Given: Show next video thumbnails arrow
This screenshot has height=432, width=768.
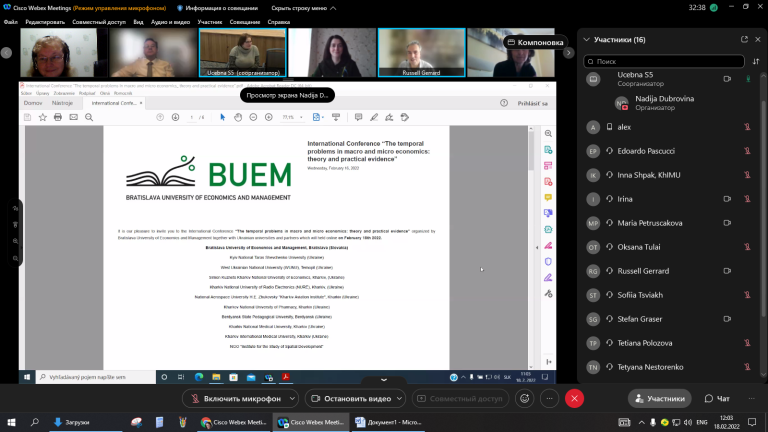Looking at the screenshot, I should pyautogui.click(x=569, y=52).
